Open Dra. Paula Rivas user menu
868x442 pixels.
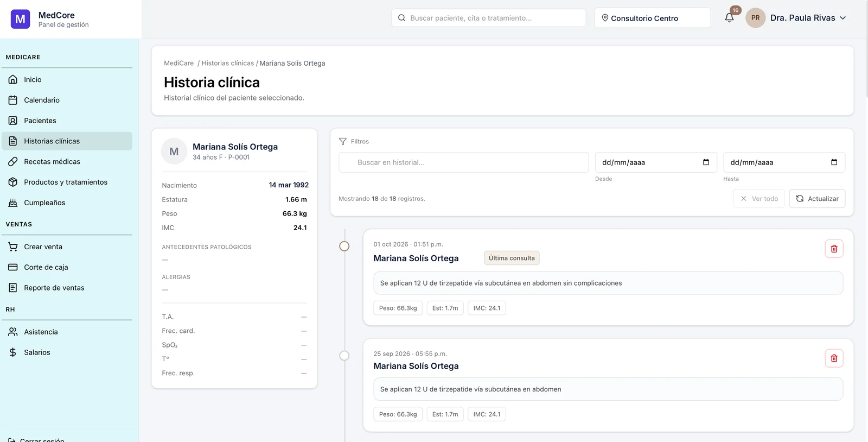pos(796,18)
